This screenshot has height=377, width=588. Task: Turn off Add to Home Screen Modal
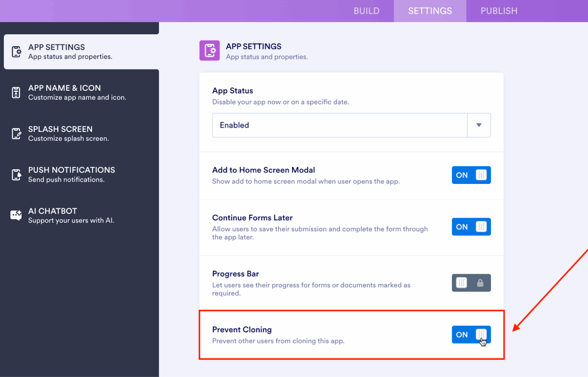point(471,175)
